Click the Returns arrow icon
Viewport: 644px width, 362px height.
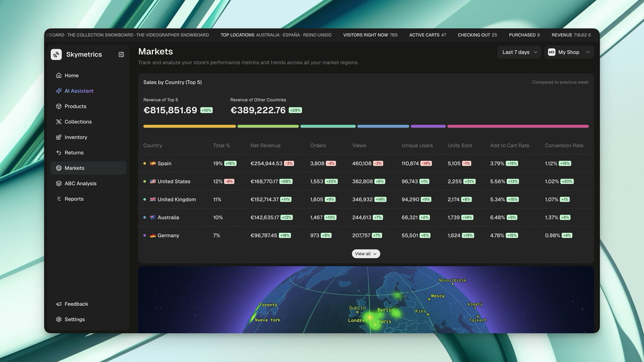59,152
